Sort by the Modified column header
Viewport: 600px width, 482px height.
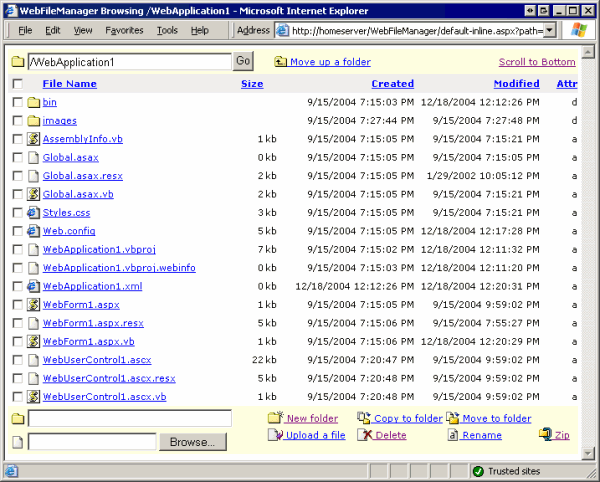(517, 84)
